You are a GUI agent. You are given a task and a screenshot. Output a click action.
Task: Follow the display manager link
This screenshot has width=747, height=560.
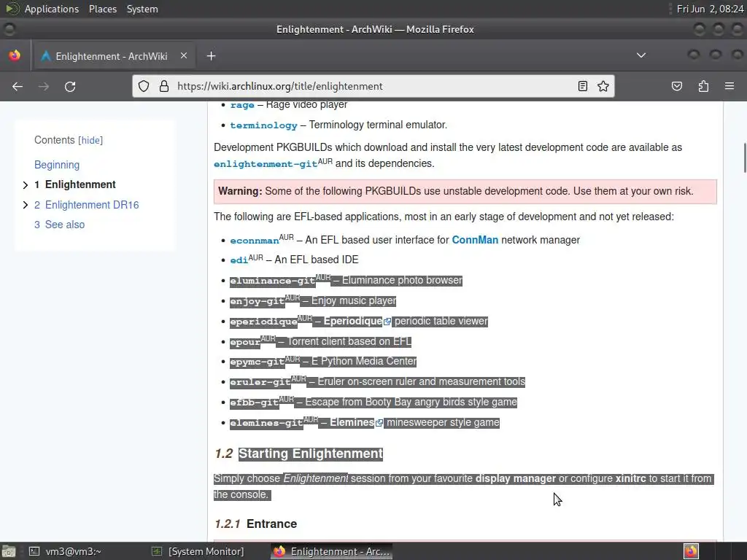516,478
